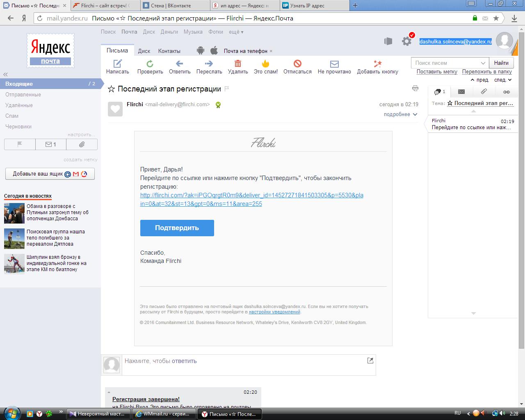Check for new mail with Проверить
The width and height of the screenshot is (525, 420).
coord(150,67)
